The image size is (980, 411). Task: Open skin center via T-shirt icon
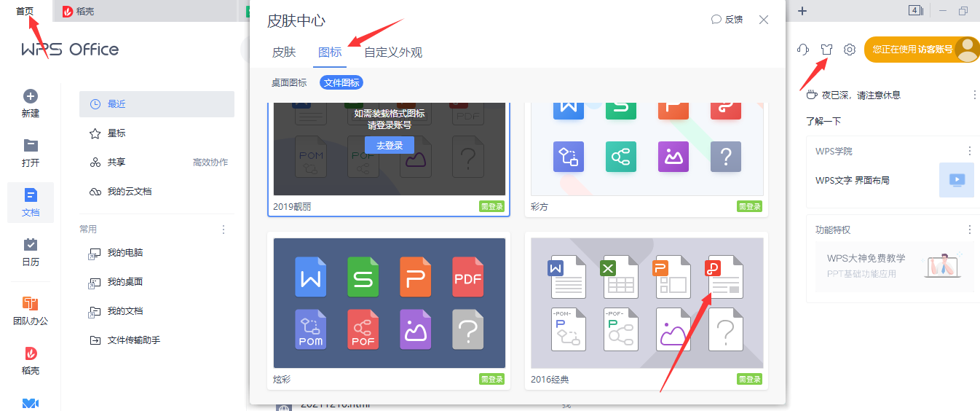(826, 50)
